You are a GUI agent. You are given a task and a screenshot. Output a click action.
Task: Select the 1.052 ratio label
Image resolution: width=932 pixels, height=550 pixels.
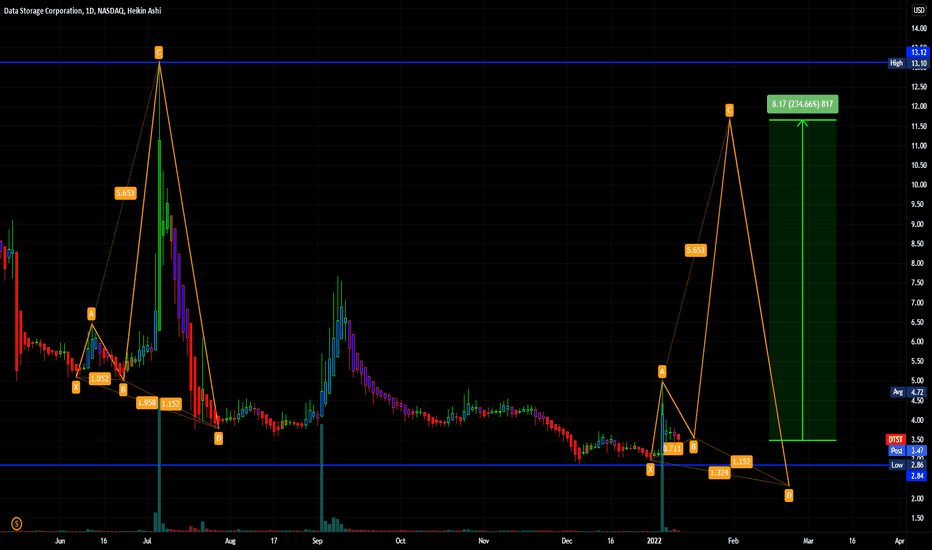coord(100,379)
